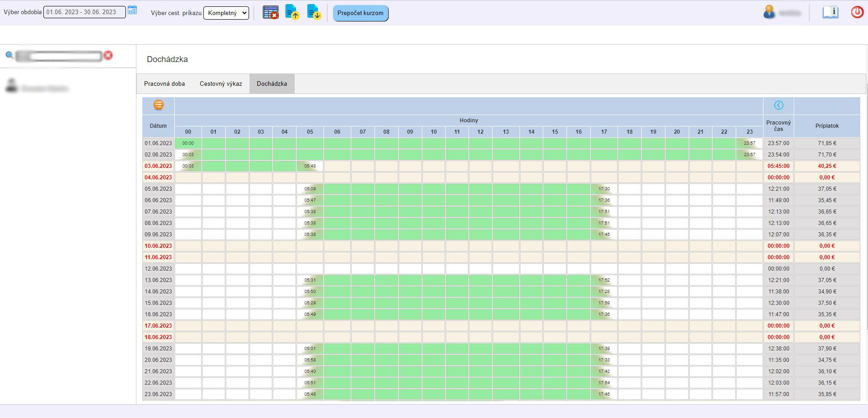This screenshot has width=868, height=418.
Task: Click the table delete icon in toolbar
Action: (270, 12)
